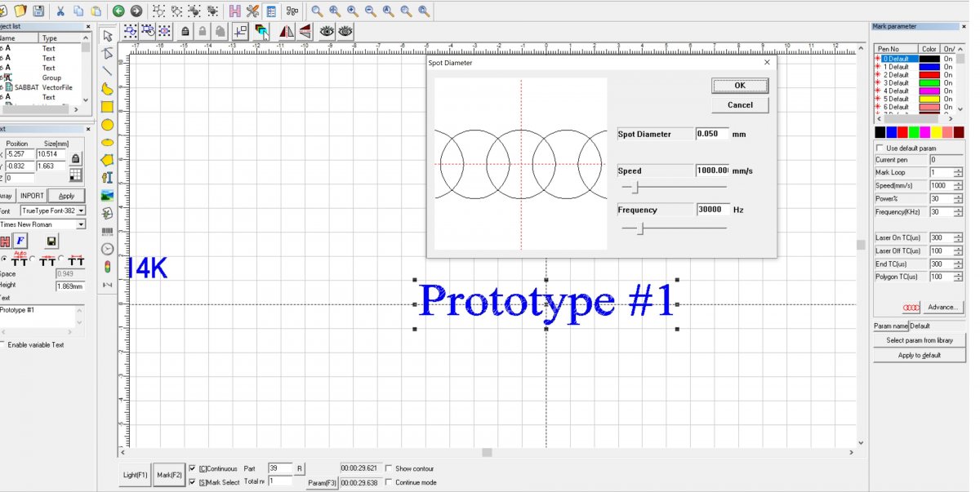The image size is (980, 492).
Task: Click the Mark(F2) button
Action: pyautogui.click(x=169, y=475)
